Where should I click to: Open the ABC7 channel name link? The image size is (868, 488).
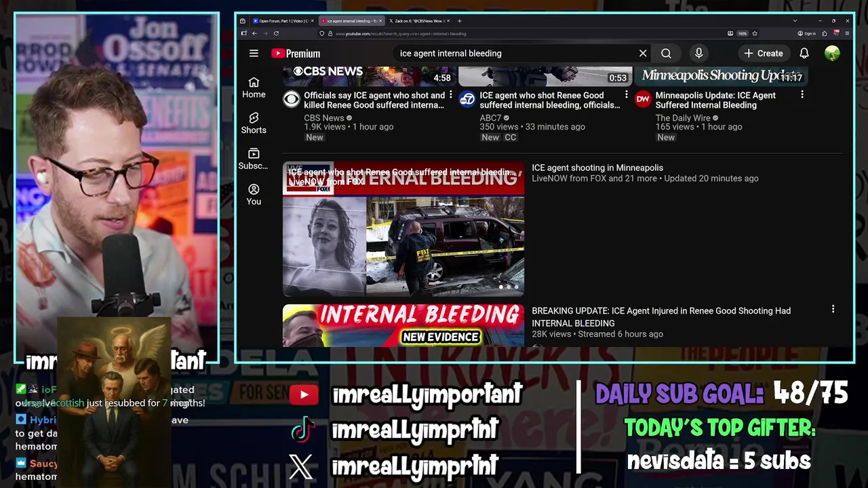(490, 118)
